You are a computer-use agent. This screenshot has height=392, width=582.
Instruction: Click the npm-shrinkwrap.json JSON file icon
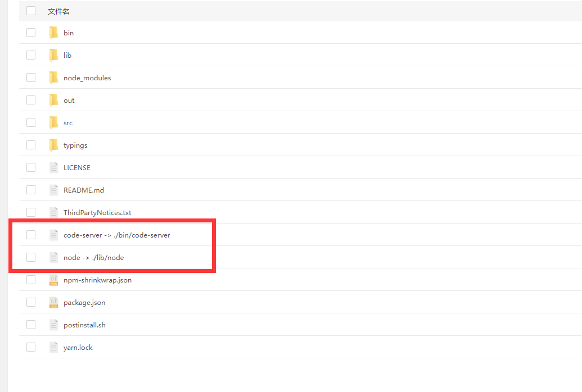click(x=53, y=280)
